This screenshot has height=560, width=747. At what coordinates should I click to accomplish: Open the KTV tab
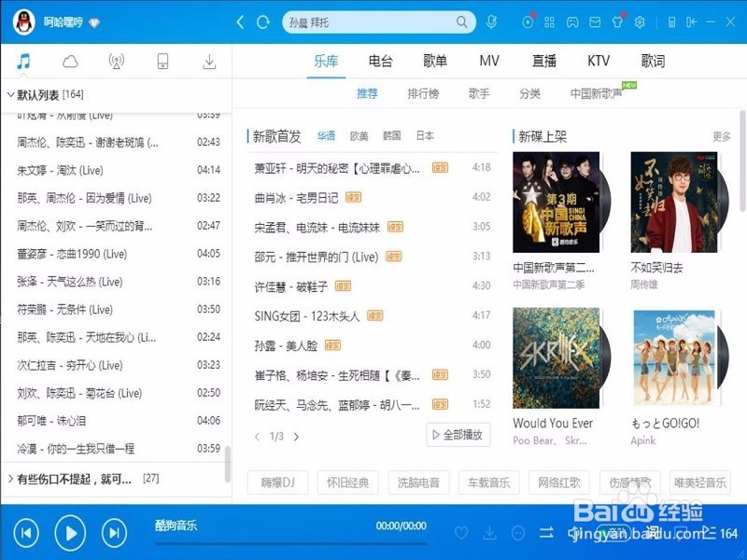coord(599,61)
